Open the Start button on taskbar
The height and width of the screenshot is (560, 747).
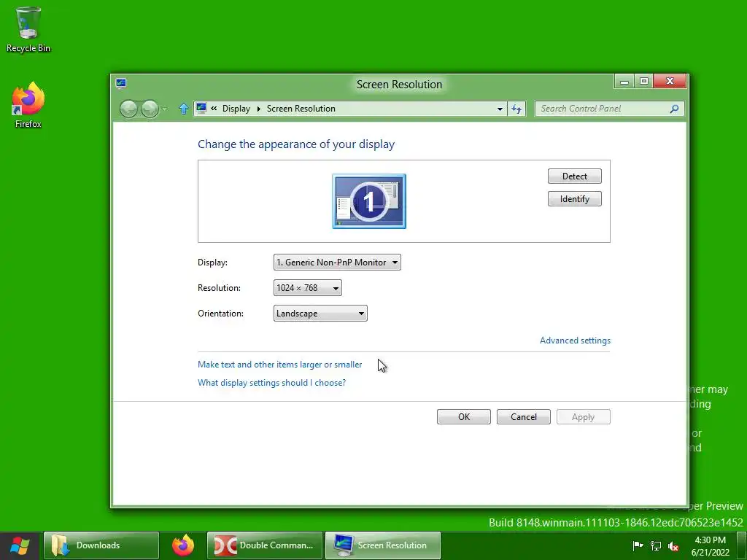coord(20,545)
